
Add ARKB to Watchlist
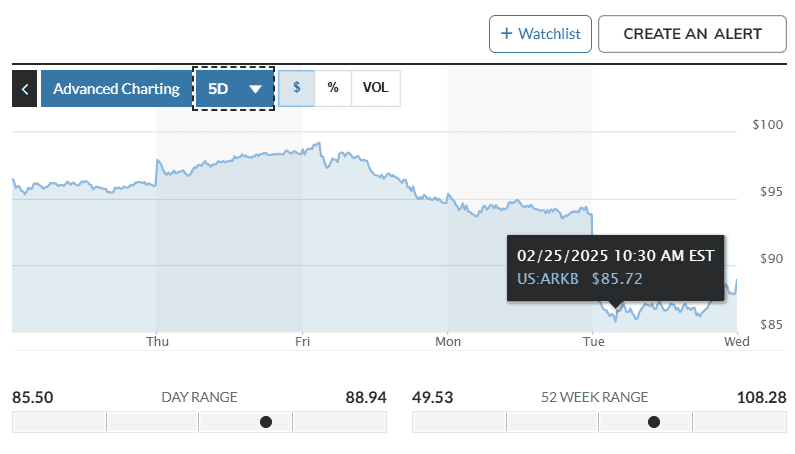(x=540, y=34)
